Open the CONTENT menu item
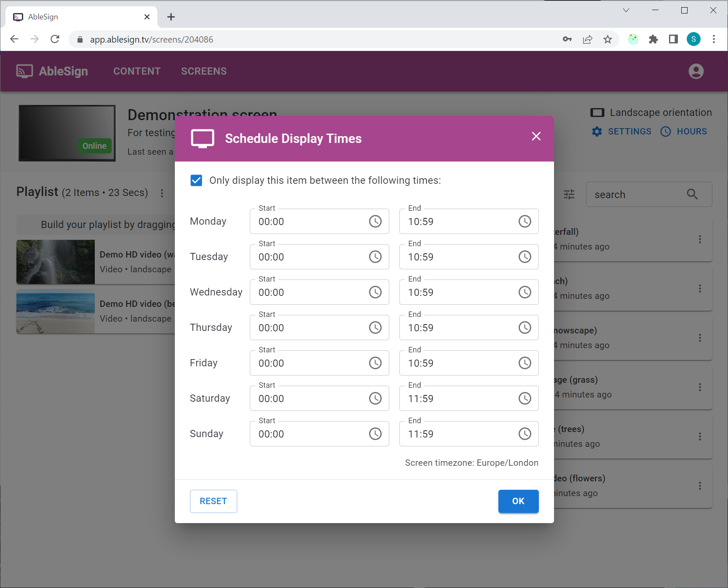This screenshot has height=588, width=728. tap(136, 71)
